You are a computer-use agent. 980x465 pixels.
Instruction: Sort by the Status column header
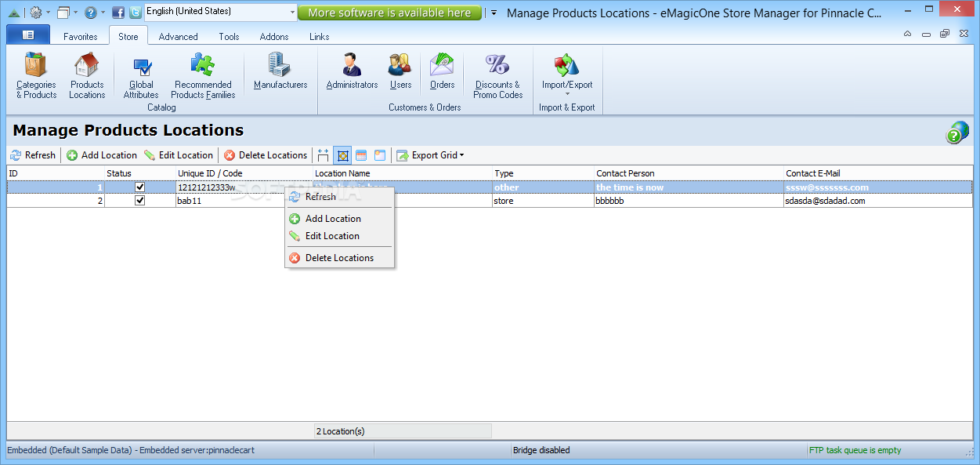[x=140, y=173]
